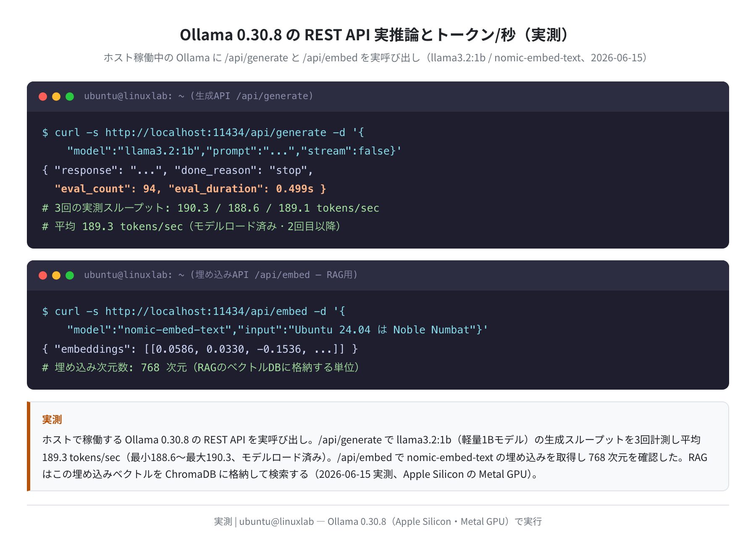Screen dimensions: 756x545
Task: Click line with "model":"nomic-embed-text" input
Action: (278, 330)
